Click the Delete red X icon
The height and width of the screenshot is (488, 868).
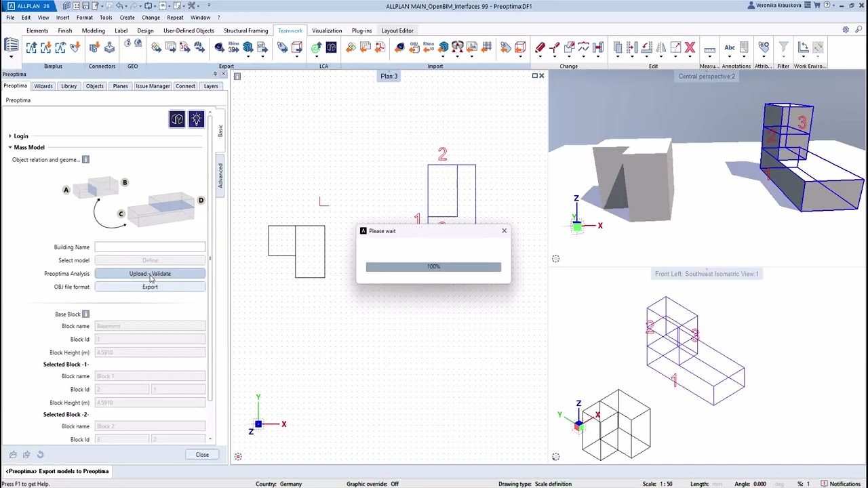[x=690, y=47]
